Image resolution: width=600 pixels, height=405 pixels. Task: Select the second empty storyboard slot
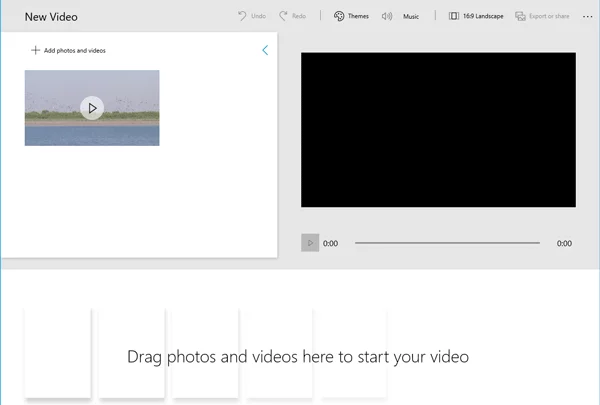pos(132,350)
